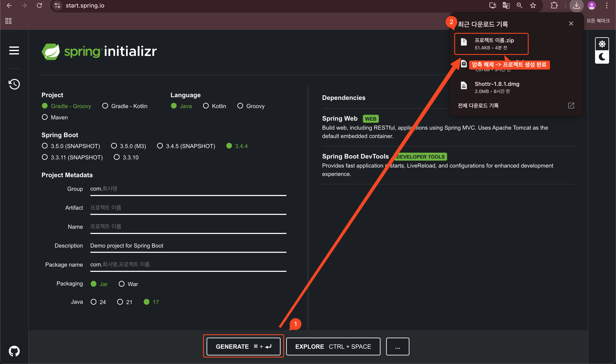Select Spring Boot 3.3.10
This screenshot has height=364, width=616.
126,157
